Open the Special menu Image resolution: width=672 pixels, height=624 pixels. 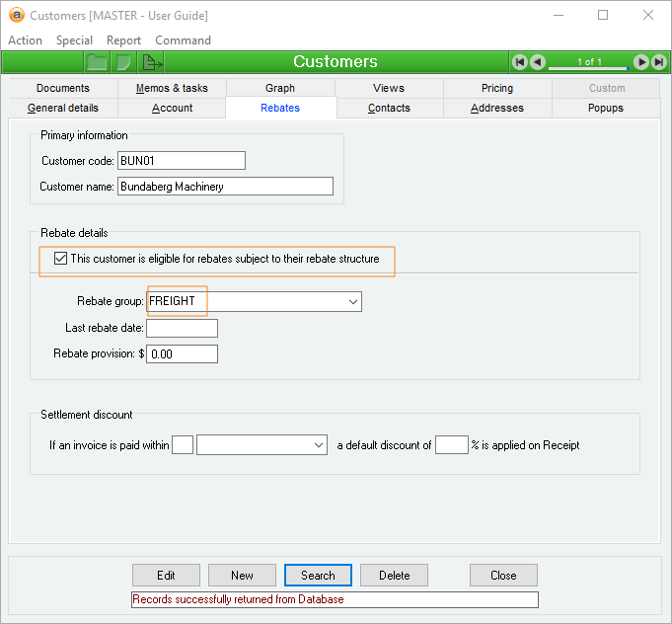(x=74, y=40)
